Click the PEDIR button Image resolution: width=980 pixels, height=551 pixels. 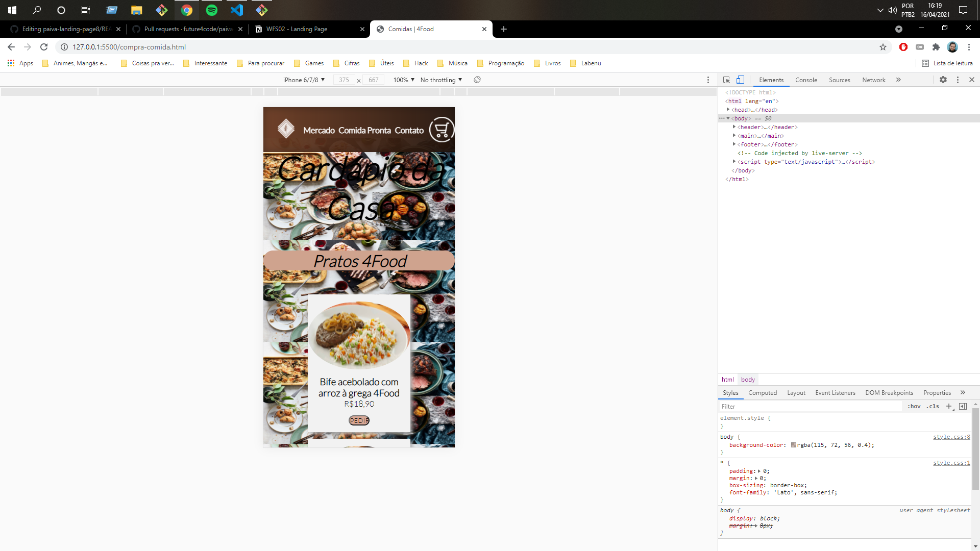tap(359, 420)
